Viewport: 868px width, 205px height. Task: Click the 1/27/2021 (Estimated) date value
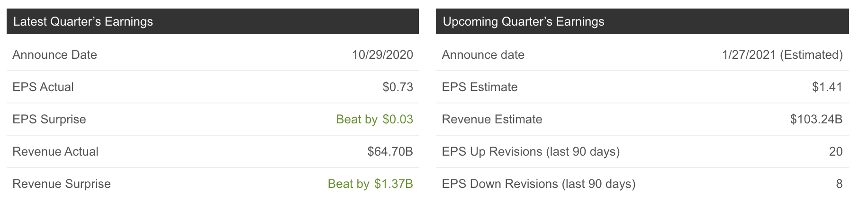coord(782,55)
